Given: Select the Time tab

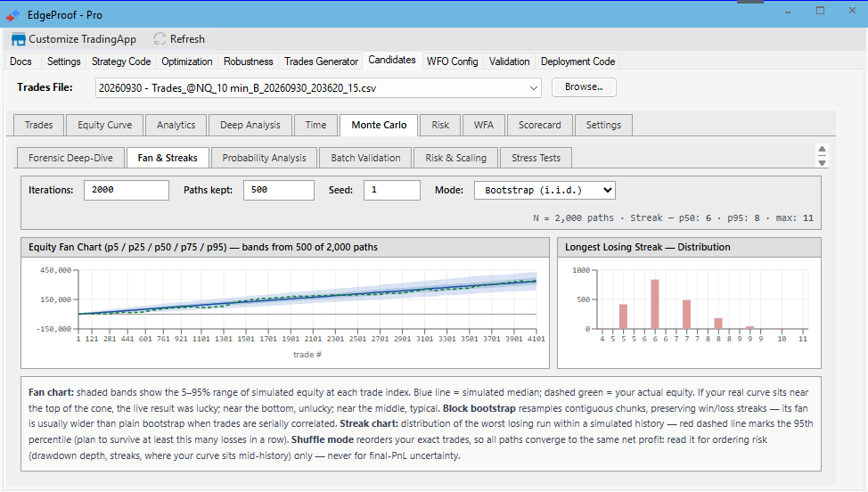Looking at the screenshot, I should point(316,125).
